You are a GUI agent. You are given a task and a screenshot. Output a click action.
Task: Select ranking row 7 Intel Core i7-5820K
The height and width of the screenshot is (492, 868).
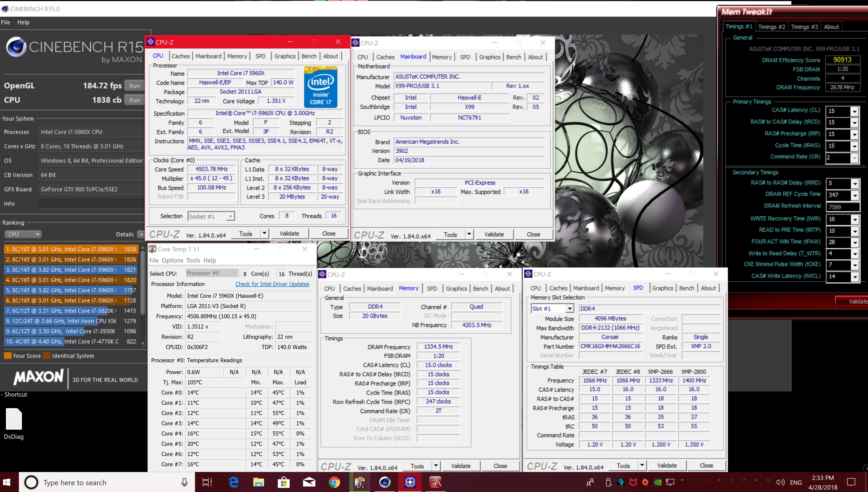[71, 311]
